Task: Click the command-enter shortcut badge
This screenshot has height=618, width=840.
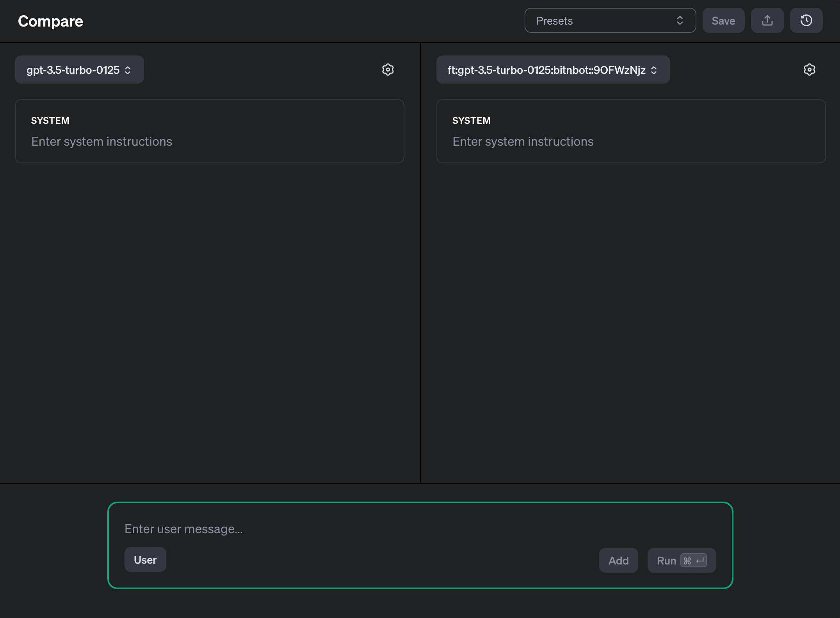Action: point(693,561)
